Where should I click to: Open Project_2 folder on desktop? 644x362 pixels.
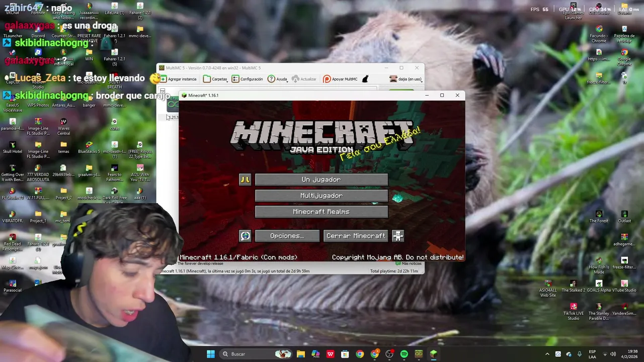click(63, 194)
